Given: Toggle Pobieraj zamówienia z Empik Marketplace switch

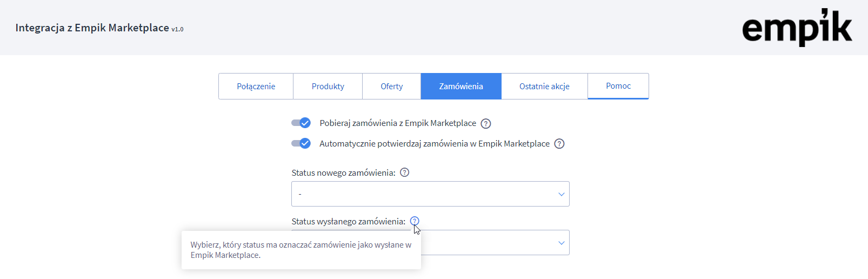Looking at the screenshot, I should (301, 123).
